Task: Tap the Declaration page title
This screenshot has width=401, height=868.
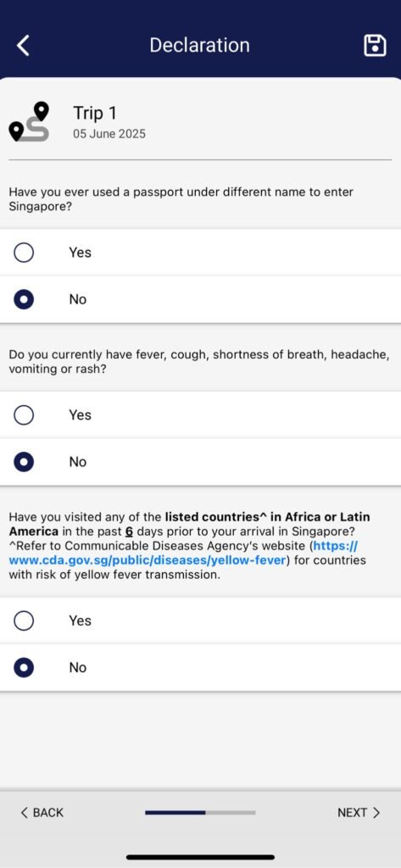Action: [199, 46]
